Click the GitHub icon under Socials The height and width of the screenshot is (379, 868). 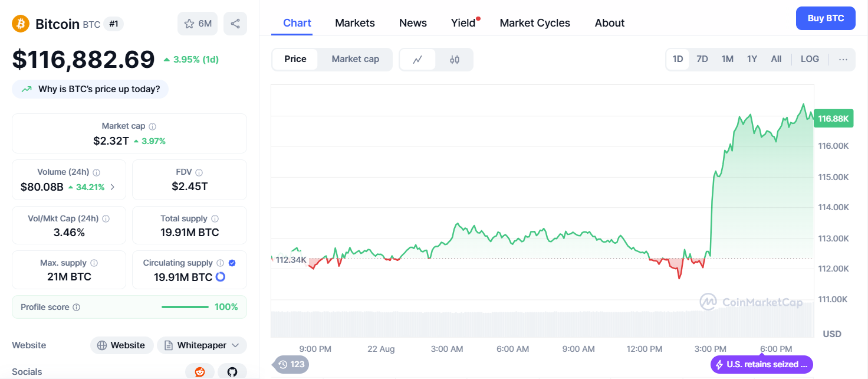pos(232,371)
